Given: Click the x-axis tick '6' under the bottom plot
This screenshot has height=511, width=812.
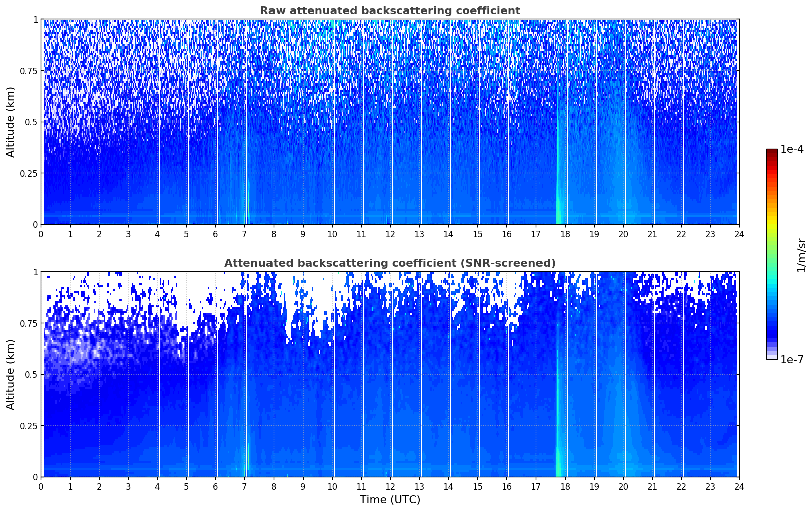Looking at the screenshot, I should click(215, 486).
